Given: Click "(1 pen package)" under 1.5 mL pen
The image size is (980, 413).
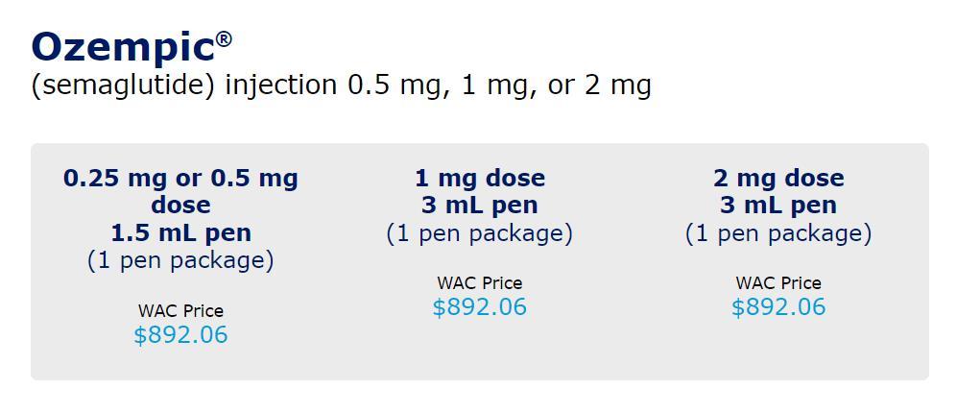Looking at the screenshot, I should click(180, 260).
